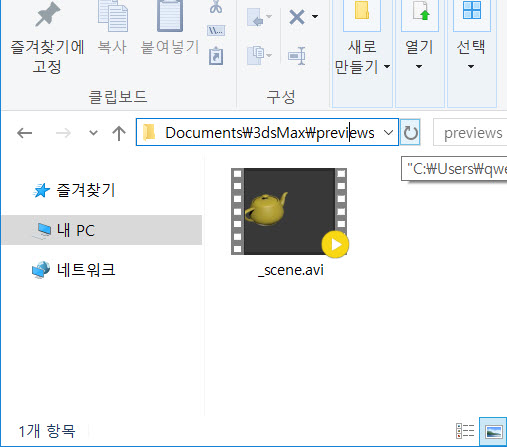Pin to Quick access (즐겨찾기에 고정)
This screenshot has height=447, width=507.
[x=47, y=37]
